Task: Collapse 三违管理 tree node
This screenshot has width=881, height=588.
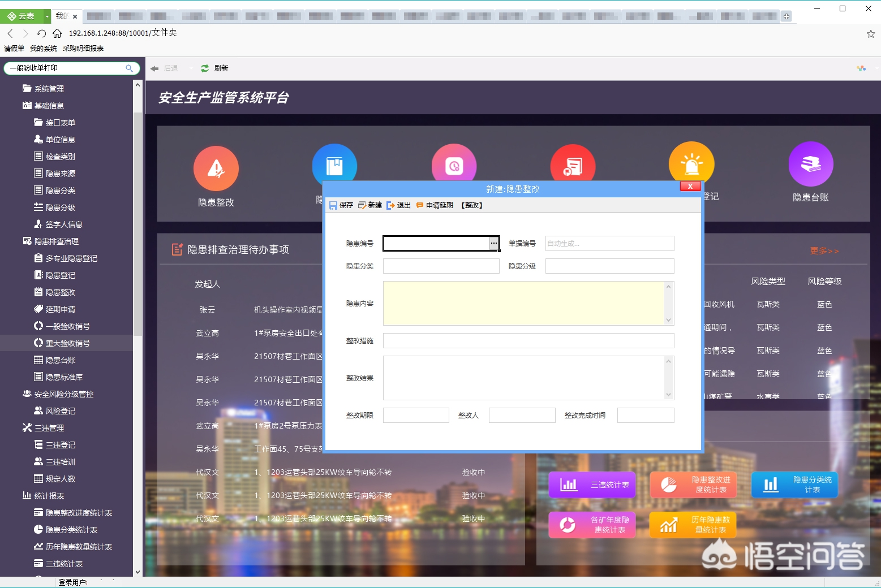Action: tap(44, 428)
